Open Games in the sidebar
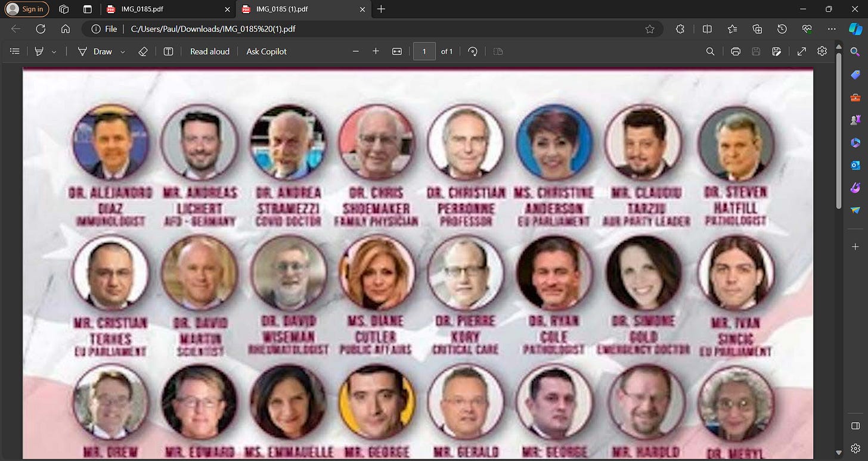 point(855,120)
